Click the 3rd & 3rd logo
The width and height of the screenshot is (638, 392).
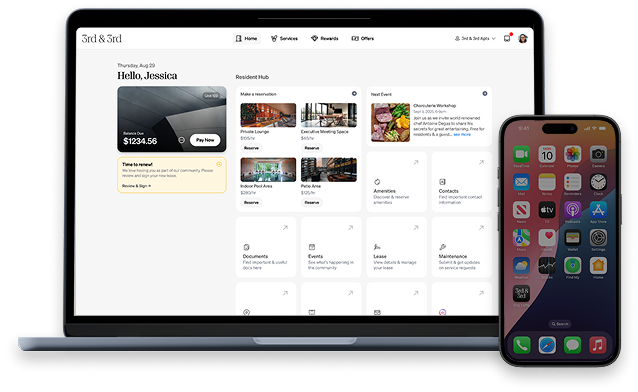[102, 39]
